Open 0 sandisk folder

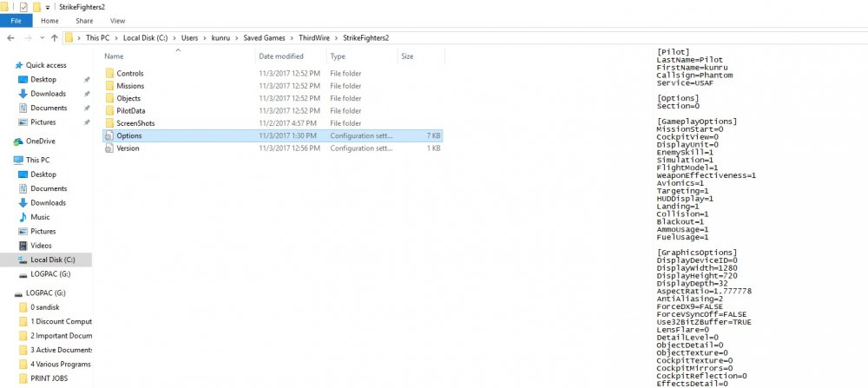44,307
